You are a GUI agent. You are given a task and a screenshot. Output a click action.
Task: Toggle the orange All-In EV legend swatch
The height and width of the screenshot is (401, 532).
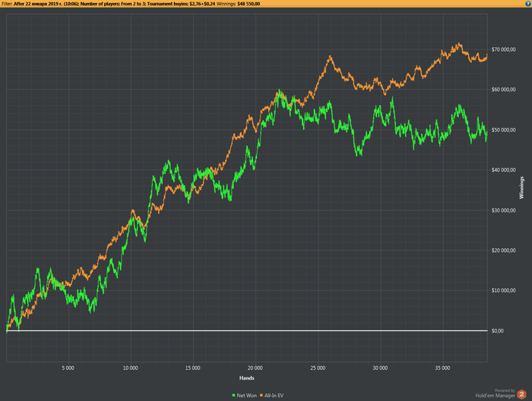[x=261, y=396]
